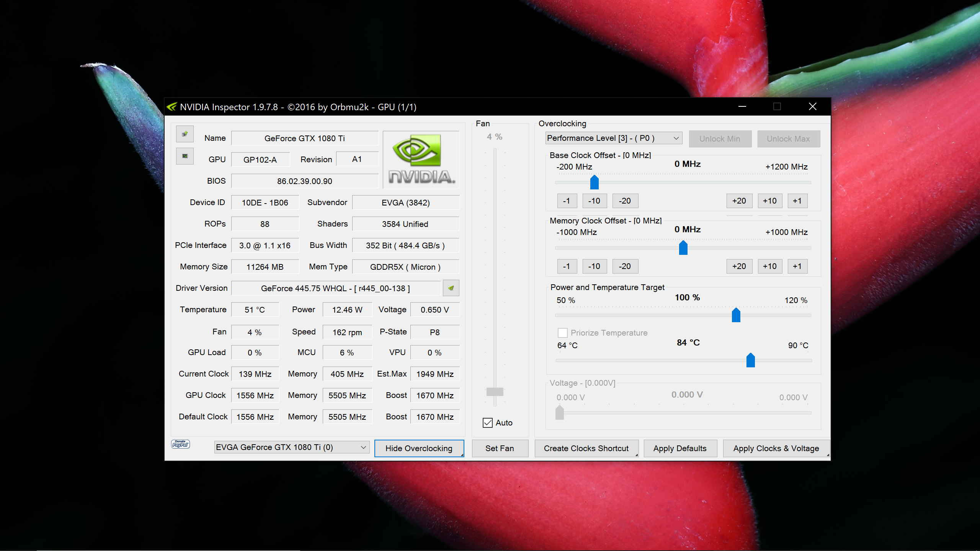980x551 pixels.
Task: Increase base clock offset by +20
Action: pyautogui.click(x=738, y=201)
